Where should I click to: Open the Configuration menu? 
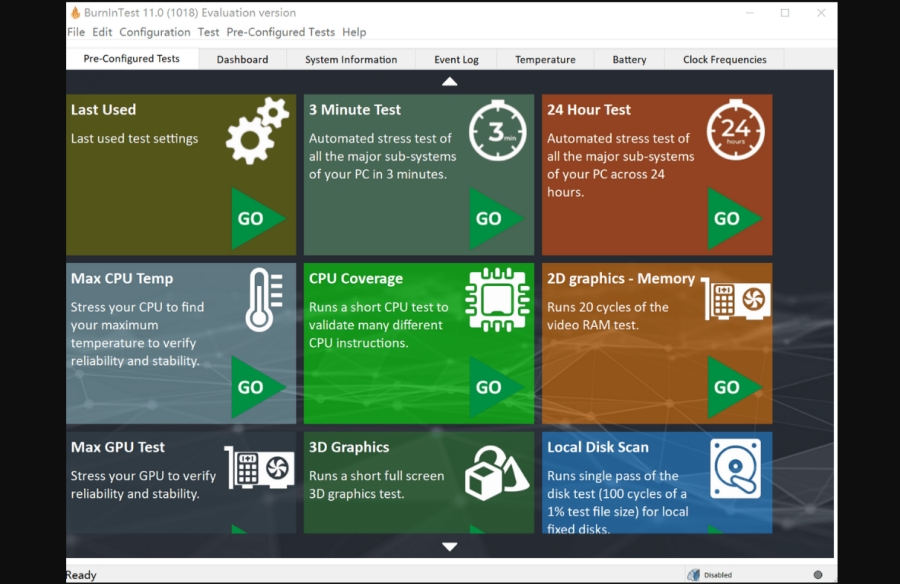click(x=154, y=32)
